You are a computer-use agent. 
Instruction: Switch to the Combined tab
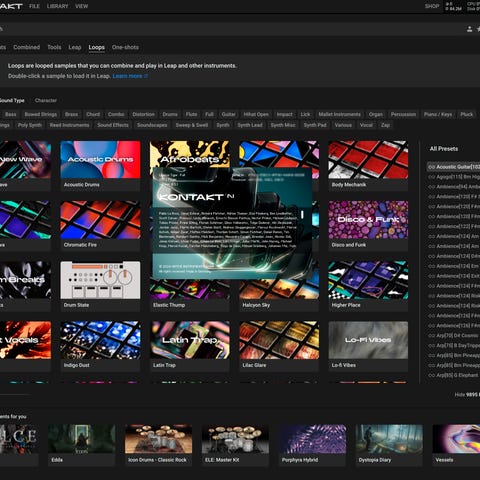point(27,47)
